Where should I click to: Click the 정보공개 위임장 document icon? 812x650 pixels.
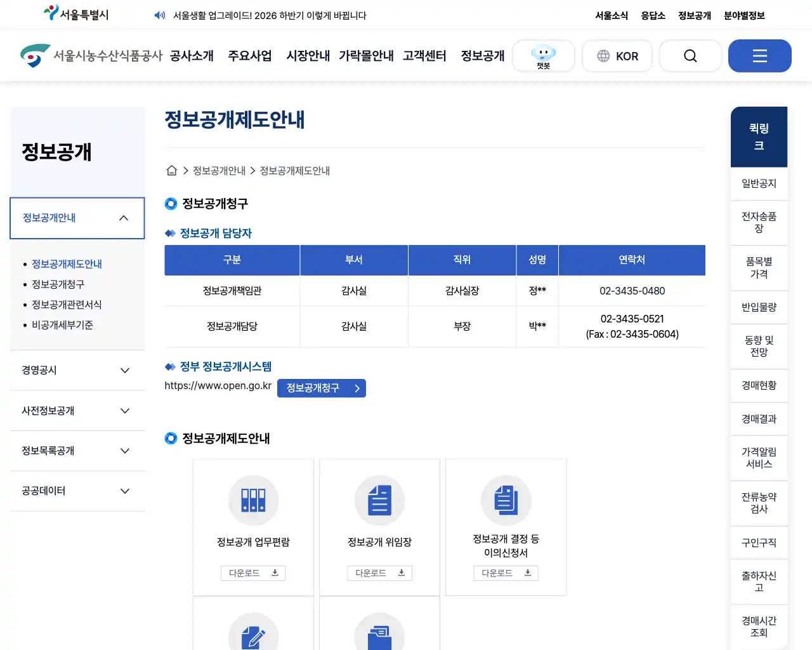[379, 500]
